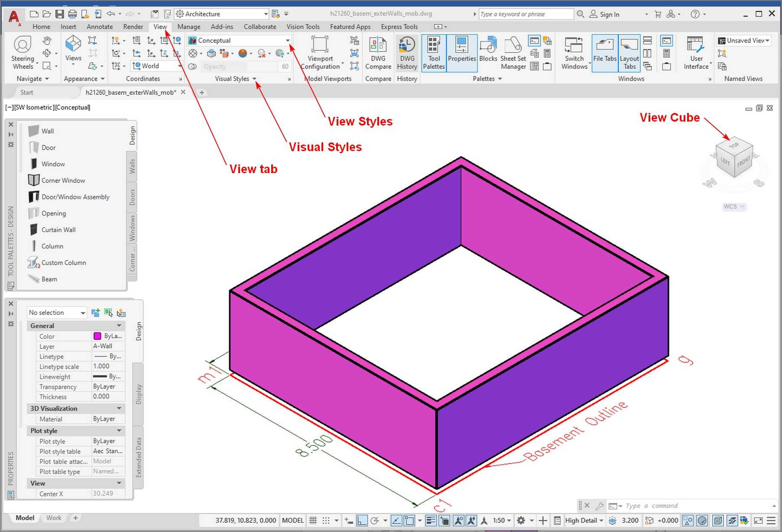The image size is (782, 532).
Task: Open the Insert ribbon tab
Action: click(x=68, y=26)
